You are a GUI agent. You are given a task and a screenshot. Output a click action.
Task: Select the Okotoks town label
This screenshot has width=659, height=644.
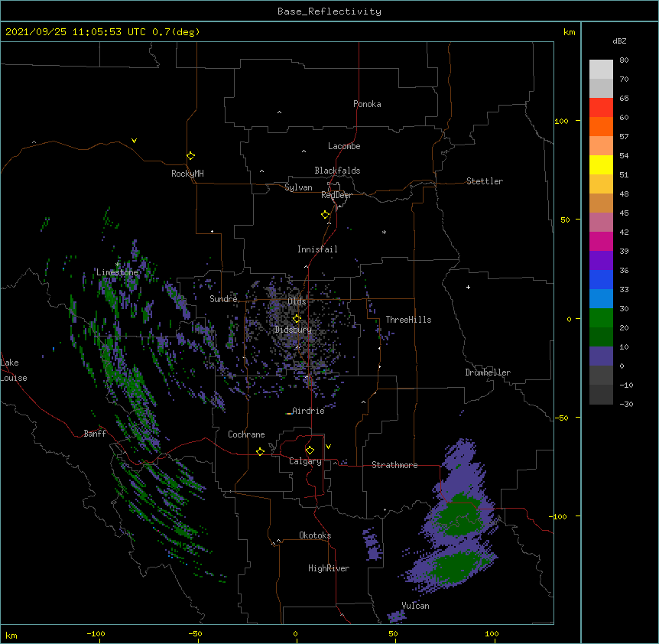(315, 535)
